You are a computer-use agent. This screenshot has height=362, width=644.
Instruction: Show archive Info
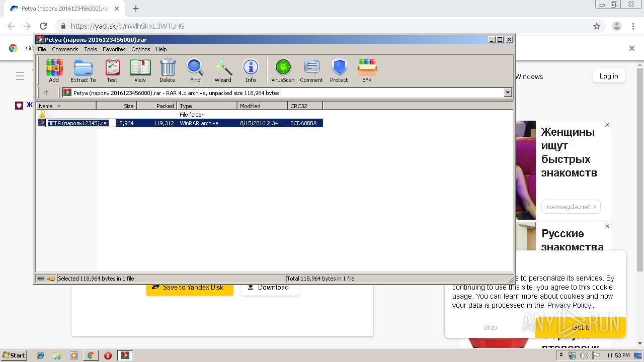[251, 70]
